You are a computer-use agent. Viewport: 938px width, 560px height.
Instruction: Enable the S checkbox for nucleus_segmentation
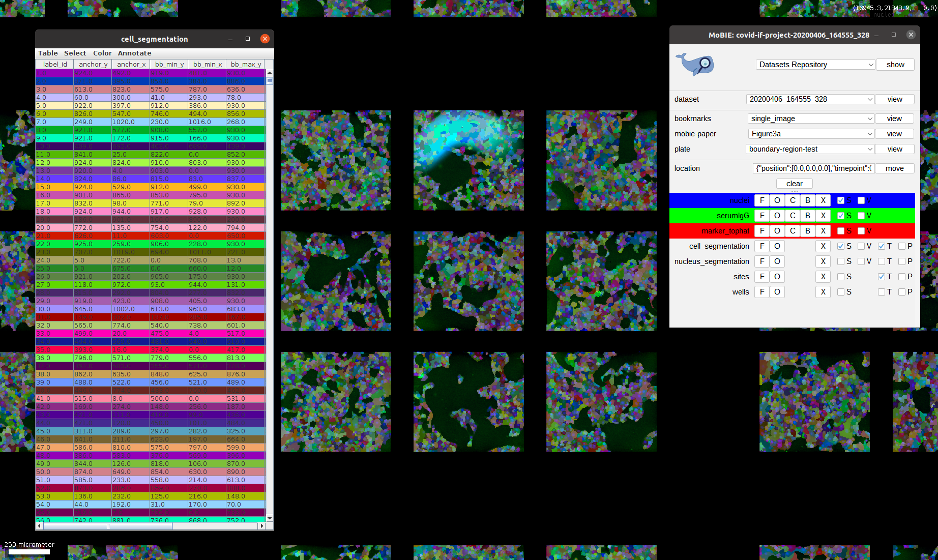coord(841,261)
